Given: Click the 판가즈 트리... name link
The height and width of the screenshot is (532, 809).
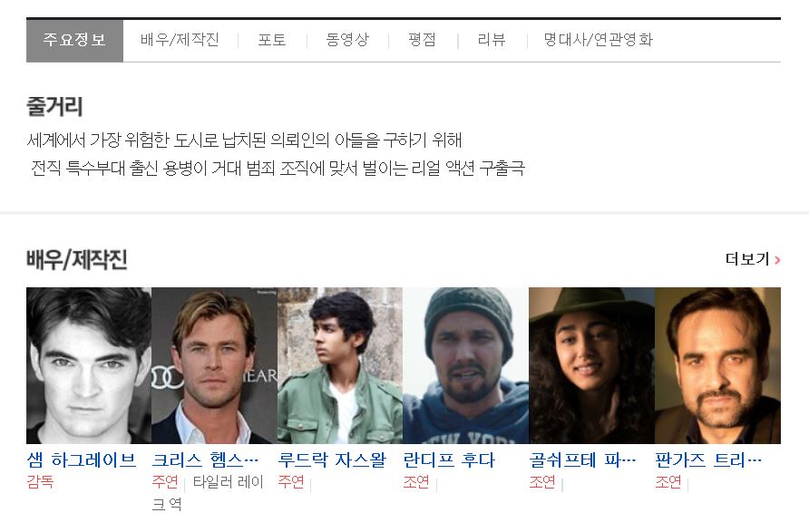Looking at the screenshot, I should (x=708, y=459).
